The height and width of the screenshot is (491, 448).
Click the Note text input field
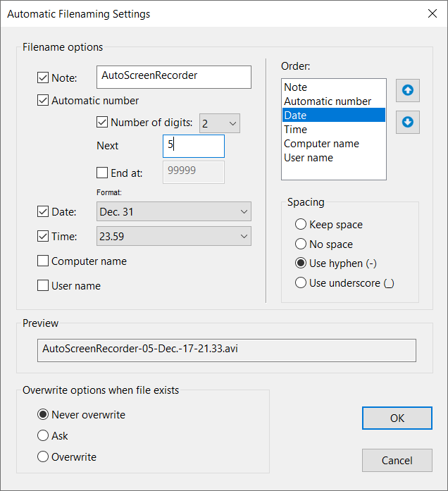[174, 77]
